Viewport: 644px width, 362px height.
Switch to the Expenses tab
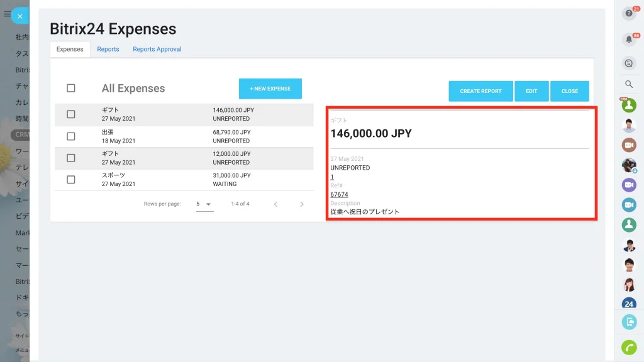[70, 49]
